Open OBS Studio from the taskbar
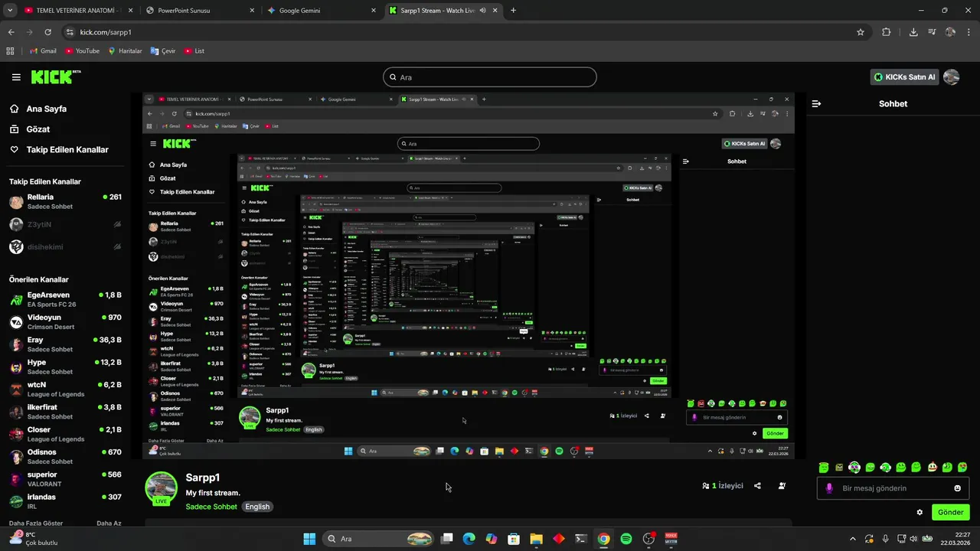The image size is (980, 551). tap(648, 539)
